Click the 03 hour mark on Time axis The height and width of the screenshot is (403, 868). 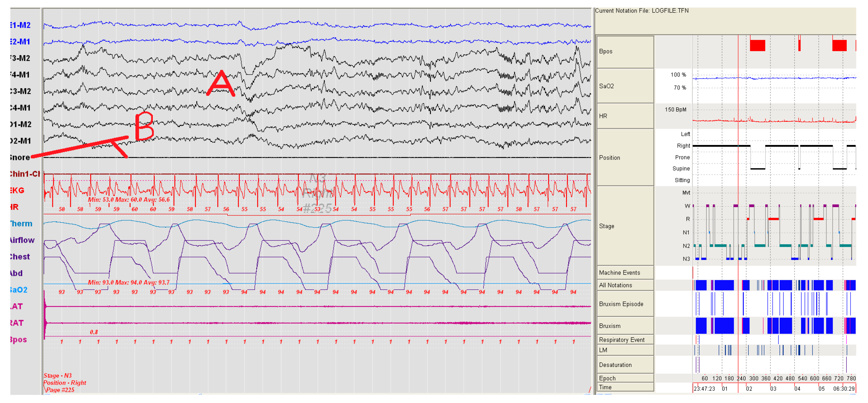click(773, 388)
